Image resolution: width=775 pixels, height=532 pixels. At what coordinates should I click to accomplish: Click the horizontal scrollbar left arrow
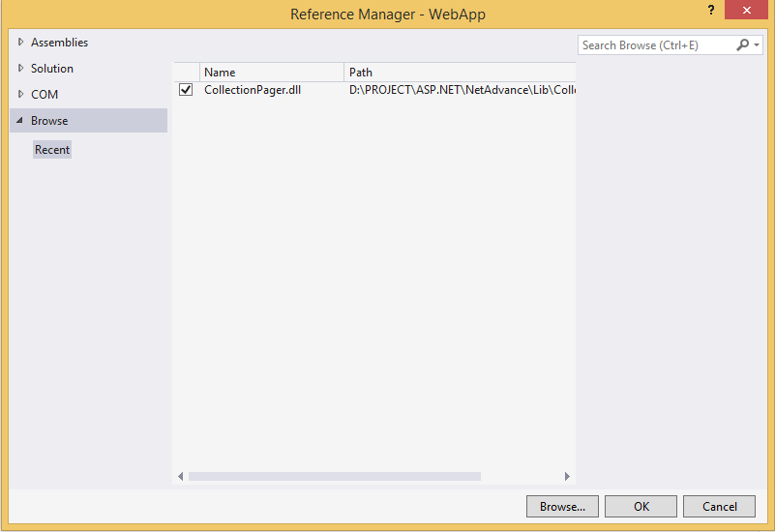pos(180,476)
